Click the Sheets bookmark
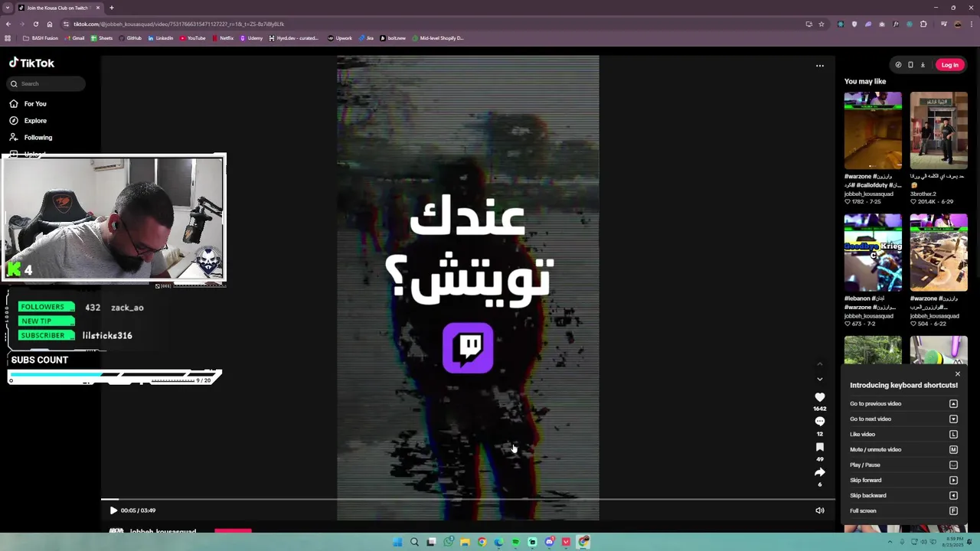 pos(102,37)
